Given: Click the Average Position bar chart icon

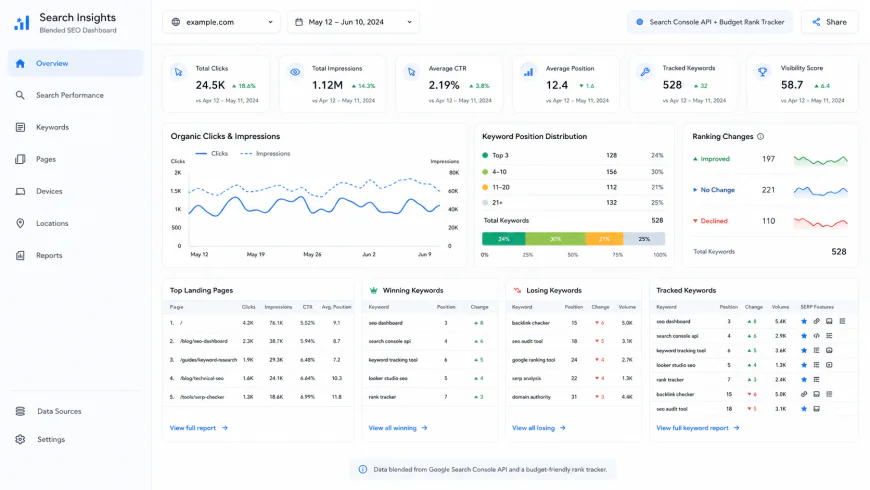Looking at the screenshot, I should [529, 72].
